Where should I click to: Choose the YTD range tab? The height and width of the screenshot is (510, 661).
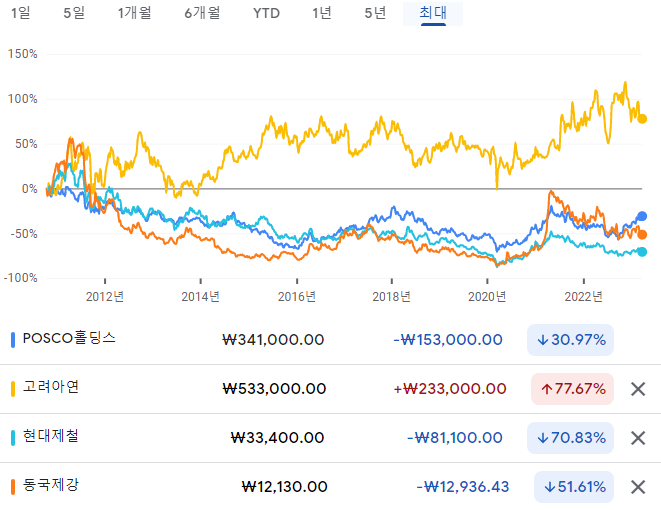coord(266,13)
